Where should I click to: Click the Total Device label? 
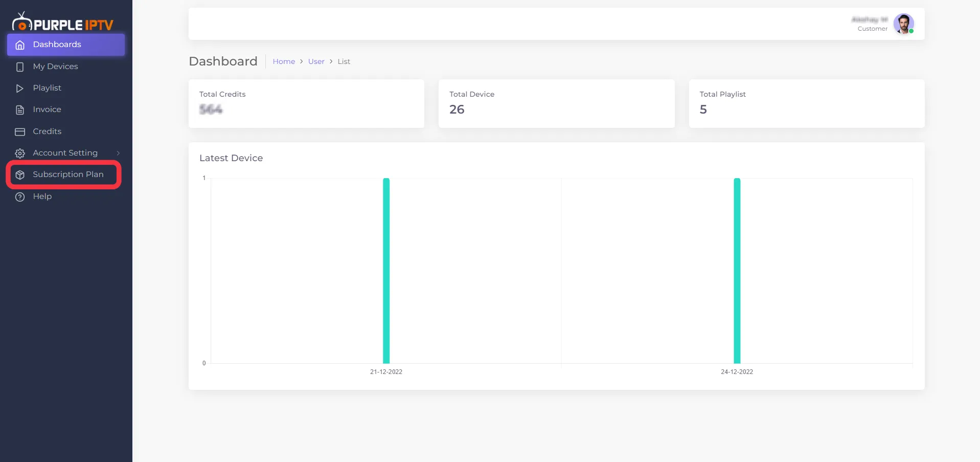(472, 94)
